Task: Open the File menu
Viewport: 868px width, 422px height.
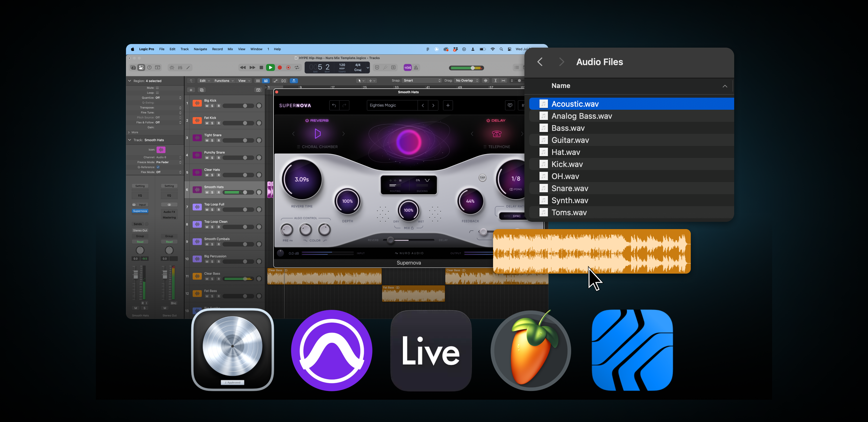Action: (x=162, y=49)
